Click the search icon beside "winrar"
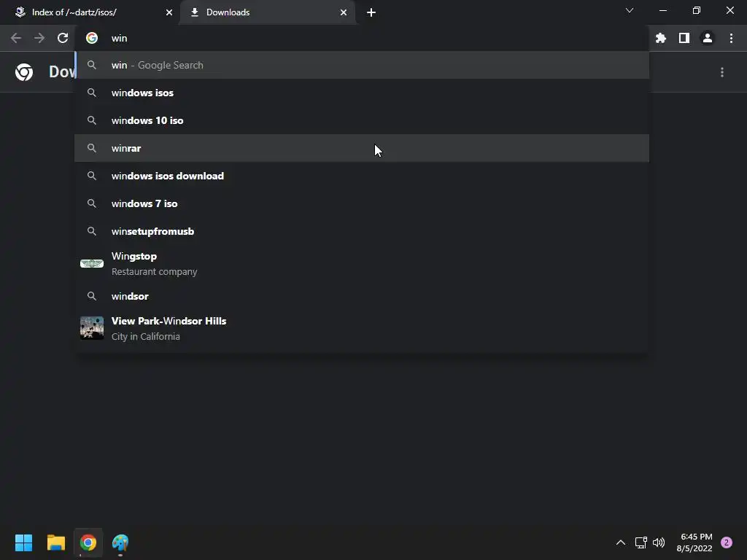 pos(92,148)
